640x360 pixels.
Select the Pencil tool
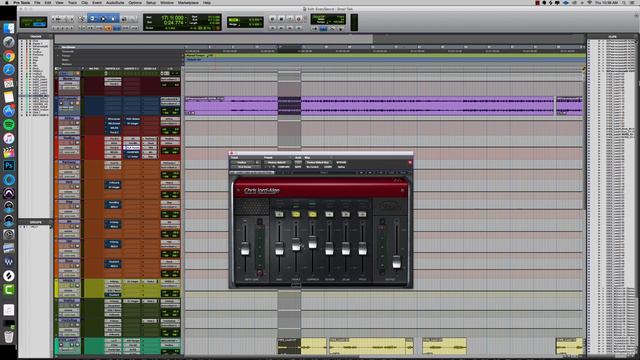coord(133,19)
